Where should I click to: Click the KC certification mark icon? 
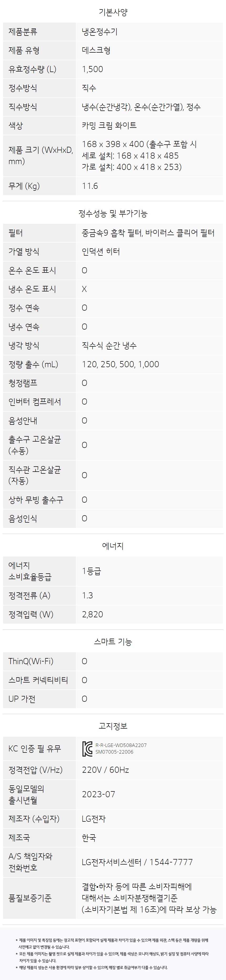tap(87, 749)
